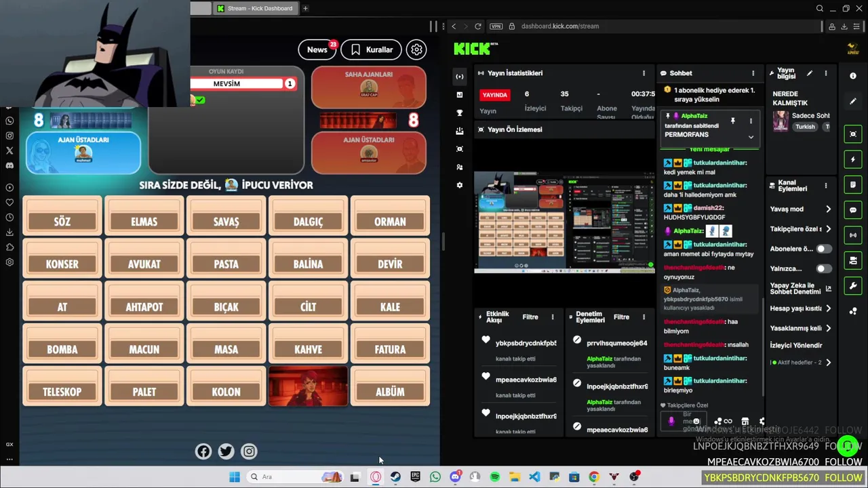Toggle Yalınızca emote switch
This screenshot has height=488, width=868.
(823, 268)
